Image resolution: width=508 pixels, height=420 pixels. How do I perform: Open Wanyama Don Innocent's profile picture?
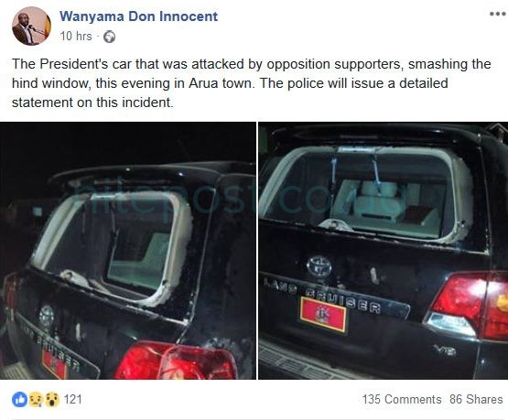31,26
